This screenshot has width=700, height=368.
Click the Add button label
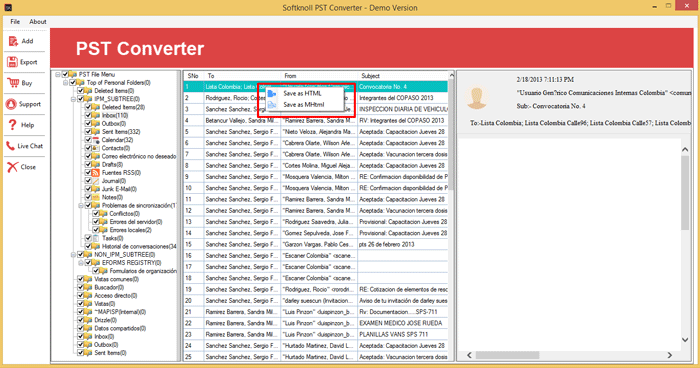click(28, 41)
